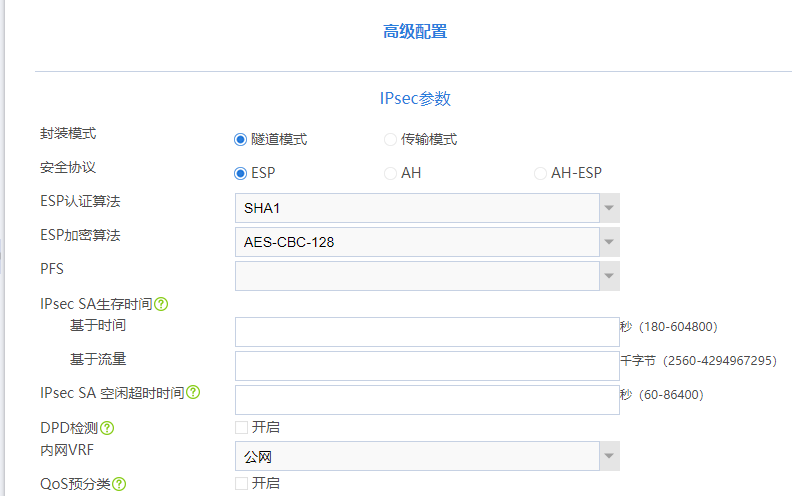
Task: Click help icon beside IPsec SA 空闲超时时间
Action: click(193, 393)
